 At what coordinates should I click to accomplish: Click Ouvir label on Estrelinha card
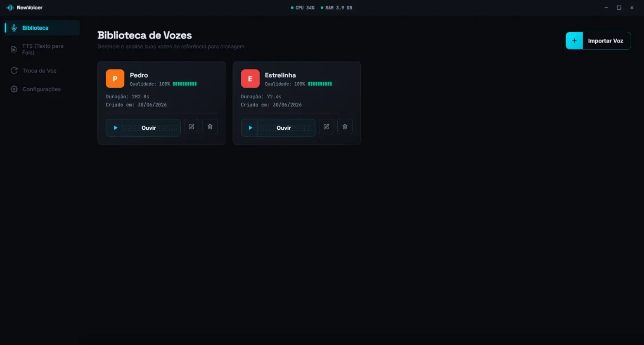point(284,128)
